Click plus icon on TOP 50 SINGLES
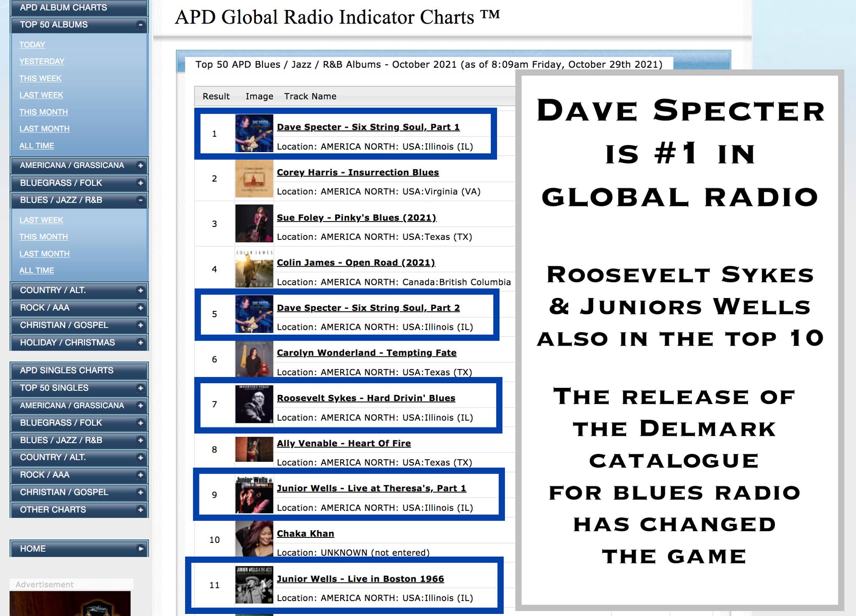Viewport: 856px width, 616px height. [140, 388]
